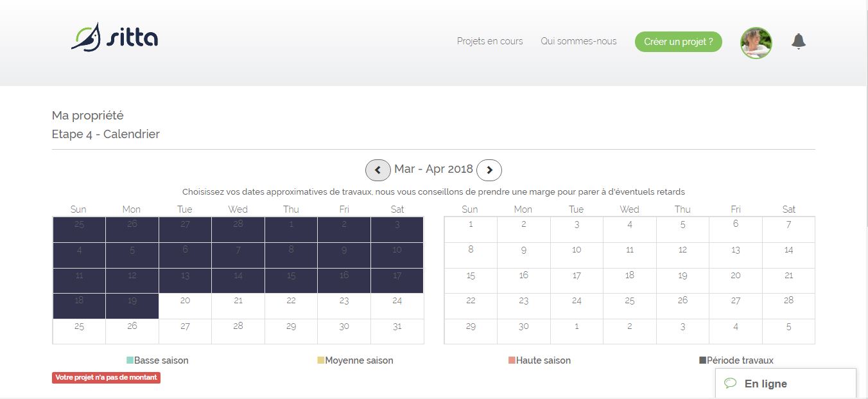
Task: Select March 28 in the bottom row of the left calendar
Action: [238, 332]
